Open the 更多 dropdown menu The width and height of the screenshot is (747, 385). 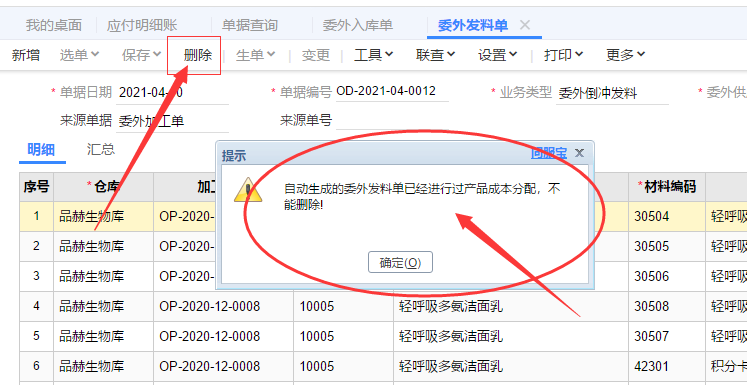tap(626, 55)
